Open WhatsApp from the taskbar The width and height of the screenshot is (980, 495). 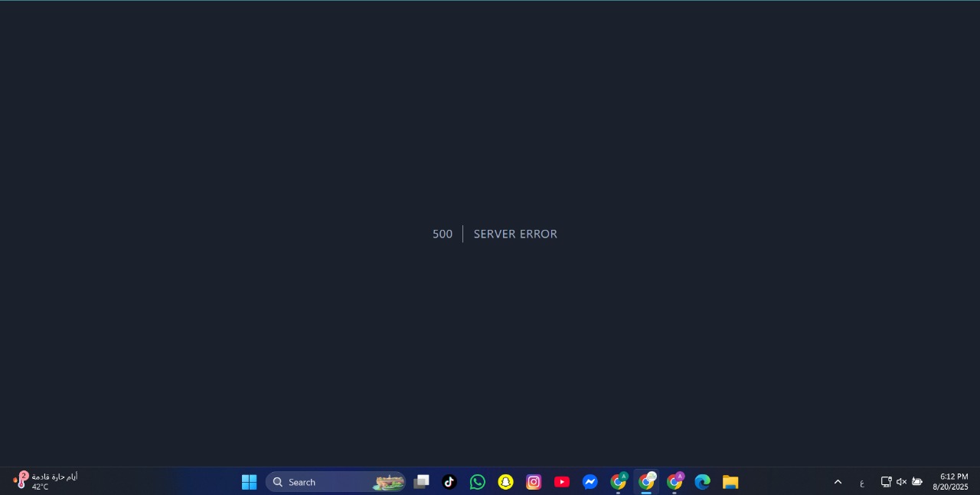(478, 482)
